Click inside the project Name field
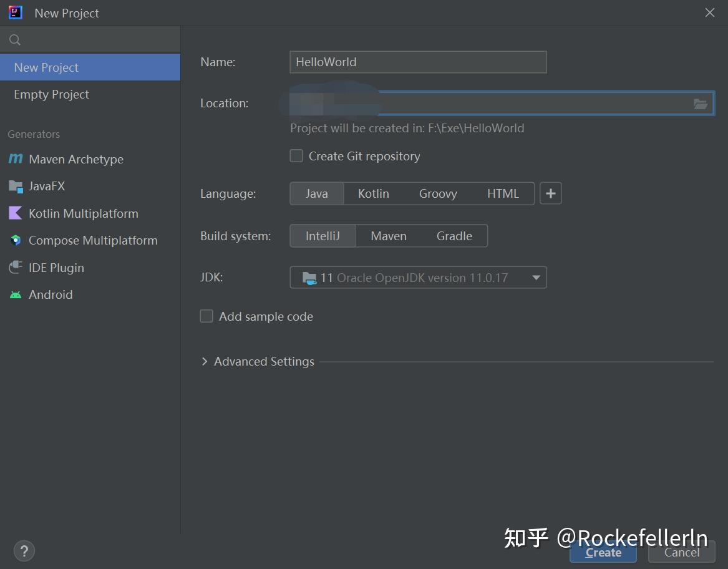The width and height of the screenshot is (728, 569). click(x=418, y=62)
